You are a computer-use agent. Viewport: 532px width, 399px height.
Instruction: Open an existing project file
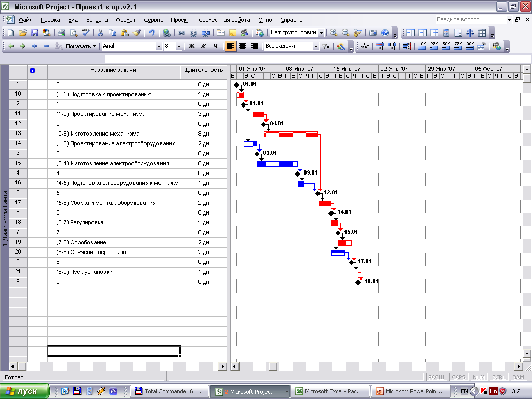pos(22,33)
